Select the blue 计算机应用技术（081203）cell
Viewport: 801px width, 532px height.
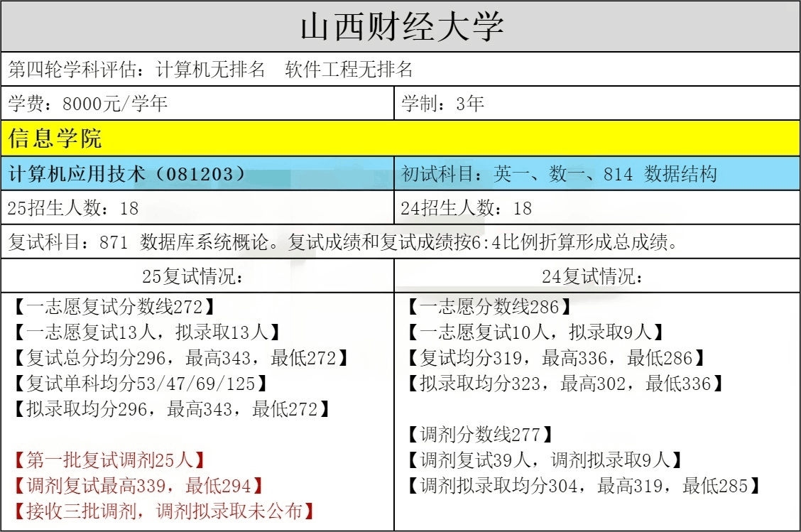[x=128, y=173]
